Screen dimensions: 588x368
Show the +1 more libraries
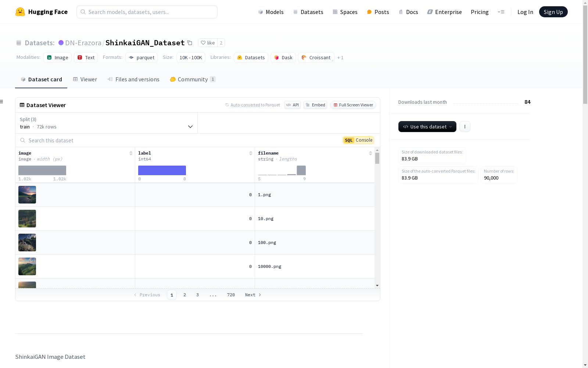click(340, 57)
